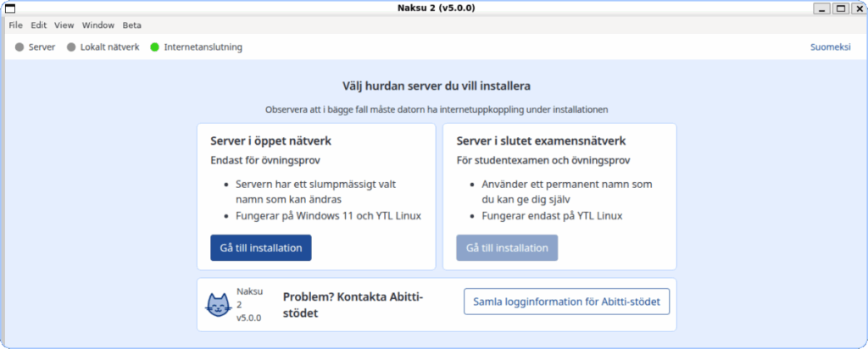Click the Naksu 2 (v5.0.0) title bar
This screenshot has width=868, height=349.
[x=436, y=8]
